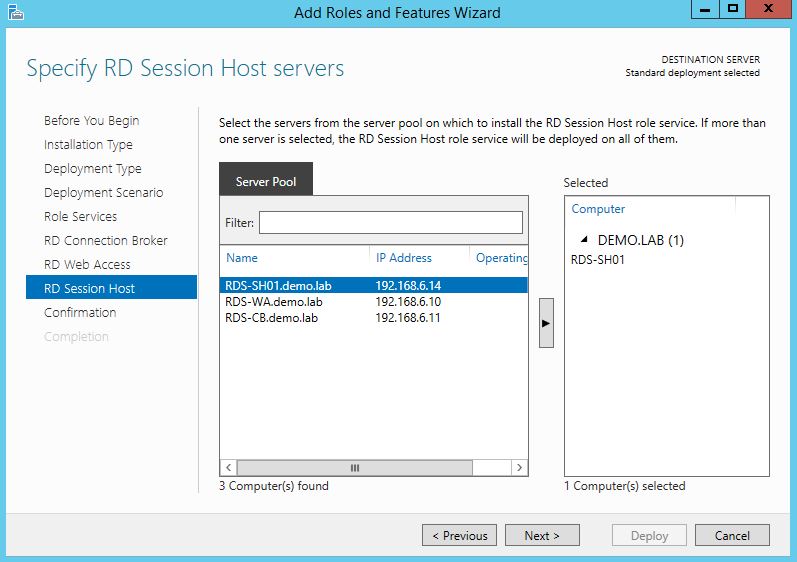797x562 pixels.
Task: Sort by the IP Address column header
Action: tap(404, 258)
